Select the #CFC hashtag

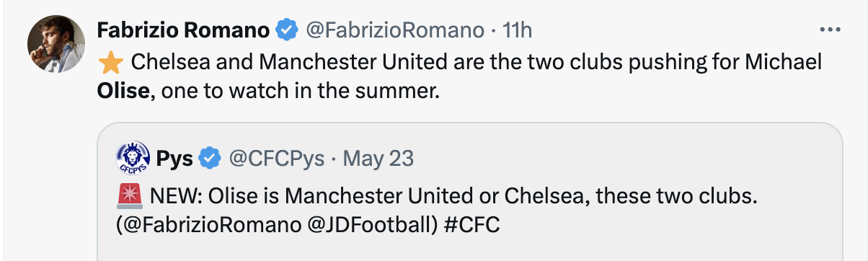point(471,224)
